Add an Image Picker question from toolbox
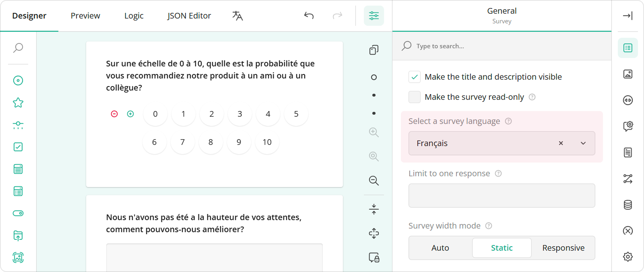644x272 pixels. (18, 258)
